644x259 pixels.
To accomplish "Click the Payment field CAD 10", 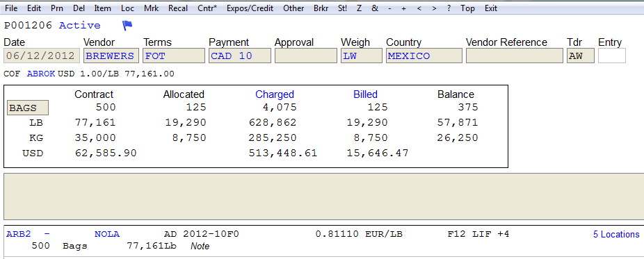I will (x=240, y=56).
